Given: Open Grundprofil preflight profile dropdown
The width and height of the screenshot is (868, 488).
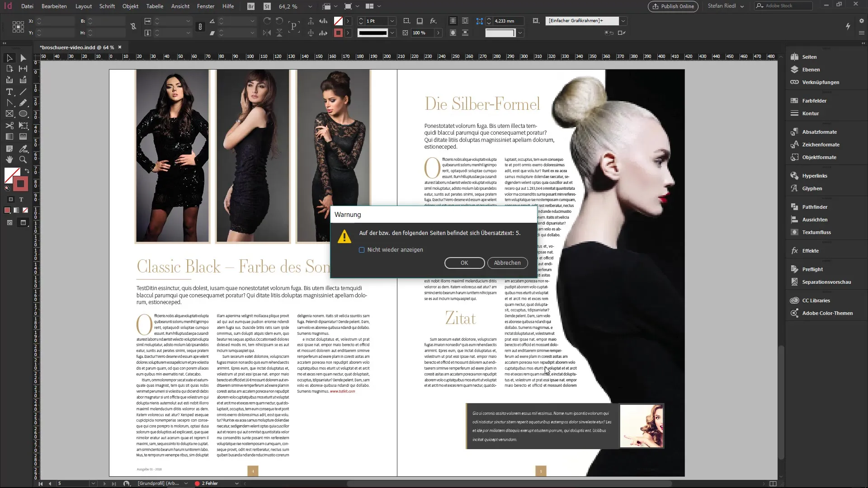Looking at the screenshot, I should (186, 483).
